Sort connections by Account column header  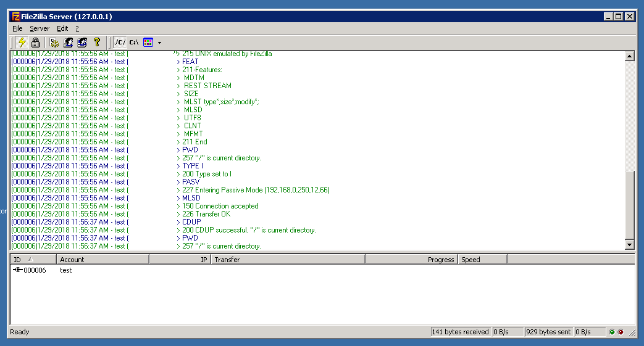pyautogui.click(x=102, y=260)
